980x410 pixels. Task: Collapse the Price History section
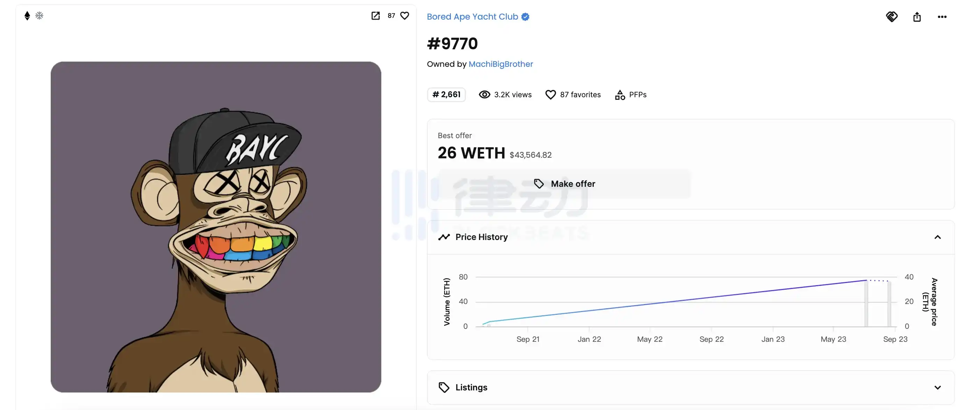[x=937, y=237]
